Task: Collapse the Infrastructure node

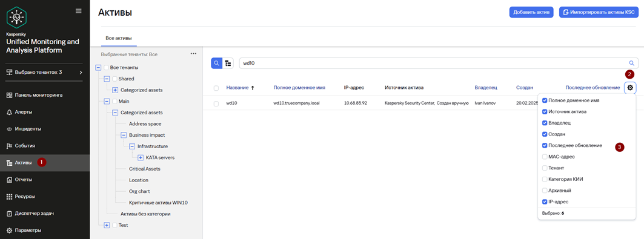Action: click(132, 146)
